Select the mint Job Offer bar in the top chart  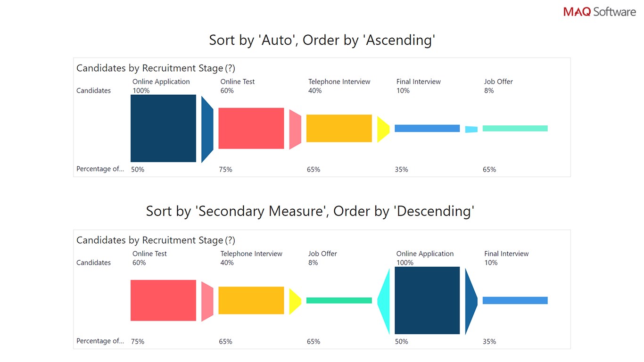point(515,128)
